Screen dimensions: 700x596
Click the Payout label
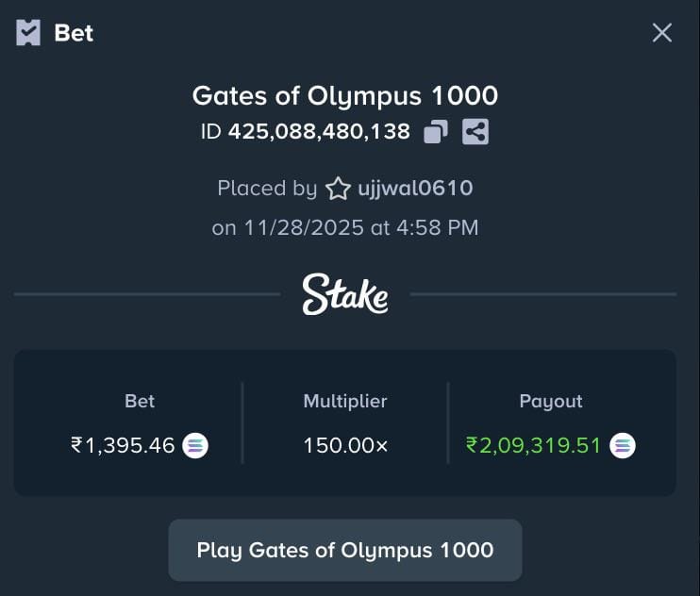tap(551, 401)
